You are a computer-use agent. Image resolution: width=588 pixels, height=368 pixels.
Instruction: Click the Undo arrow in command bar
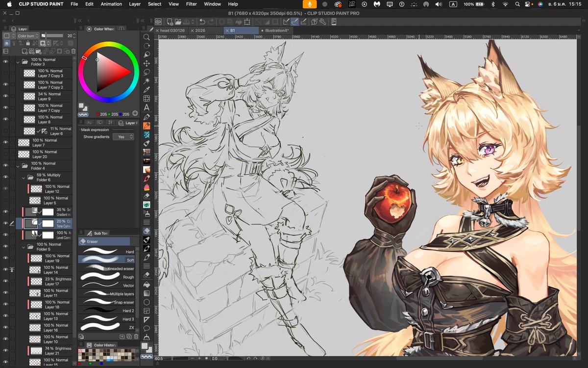[x=202, y=22]
